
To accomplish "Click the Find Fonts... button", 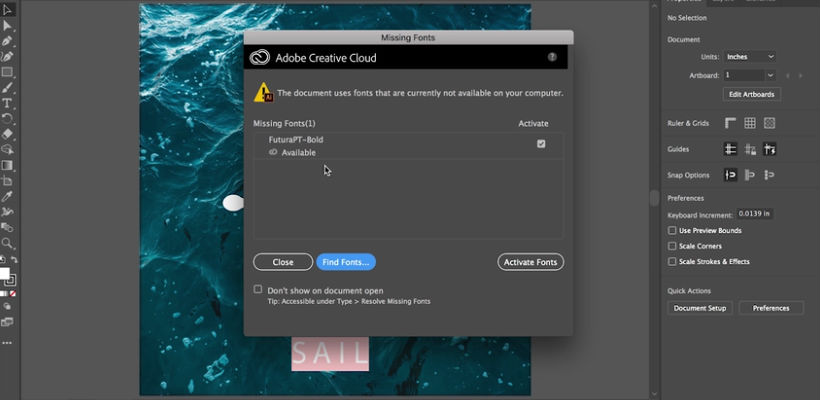I will [346, 262].
